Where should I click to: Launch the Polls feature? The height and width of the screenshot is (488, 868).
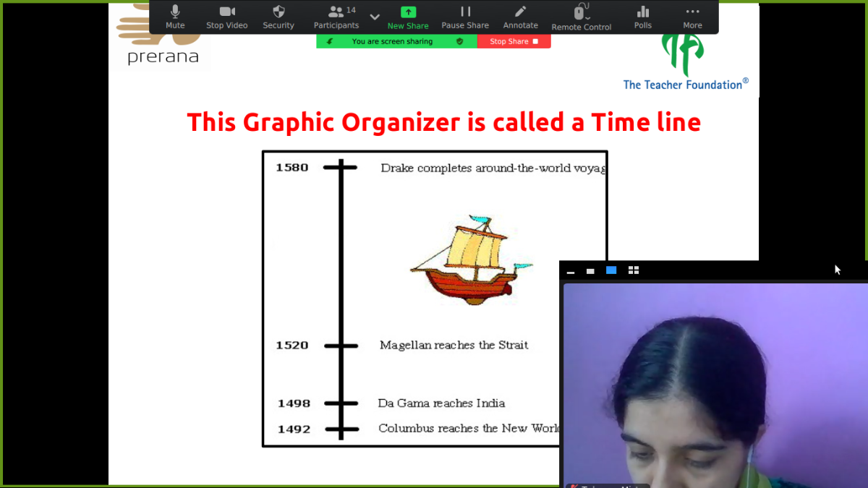(642, 17)
